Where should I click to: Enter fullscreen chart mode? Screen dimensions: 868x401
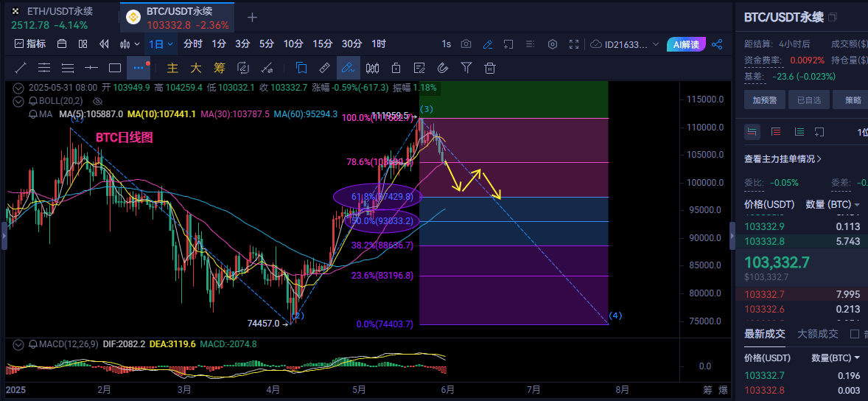tap(574, 44)
